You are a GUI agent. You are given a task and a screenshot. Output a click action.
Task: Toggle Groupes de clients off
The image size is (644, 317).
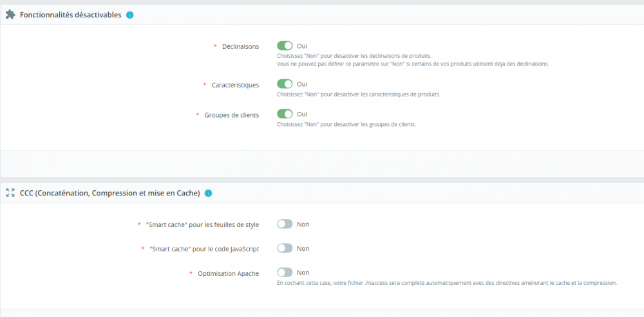click(285, 114)
